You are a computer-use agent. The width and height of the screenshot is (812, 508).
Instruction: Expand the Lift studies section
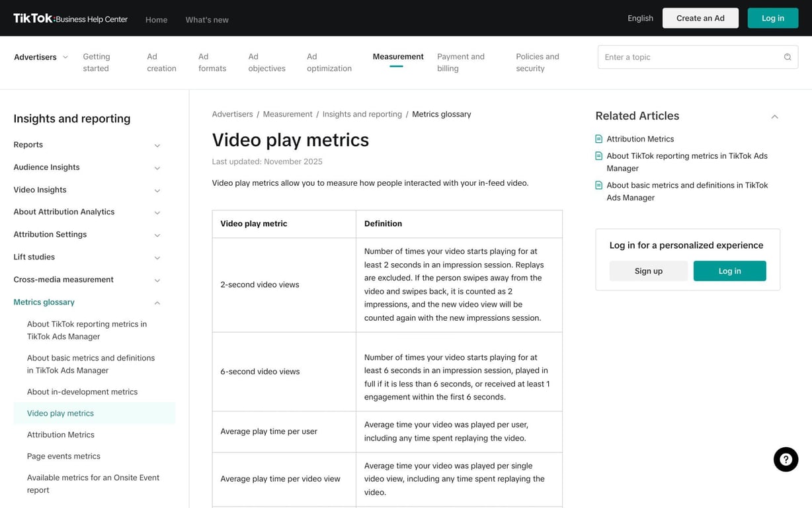click(x=157, y=257)
